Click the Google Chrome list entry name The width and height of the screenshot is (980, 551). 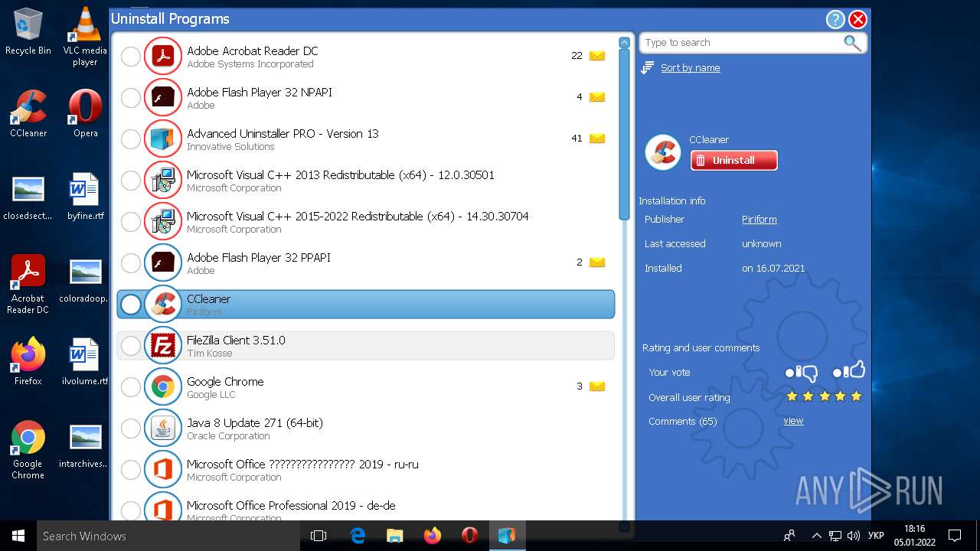[x=225, y=381]
